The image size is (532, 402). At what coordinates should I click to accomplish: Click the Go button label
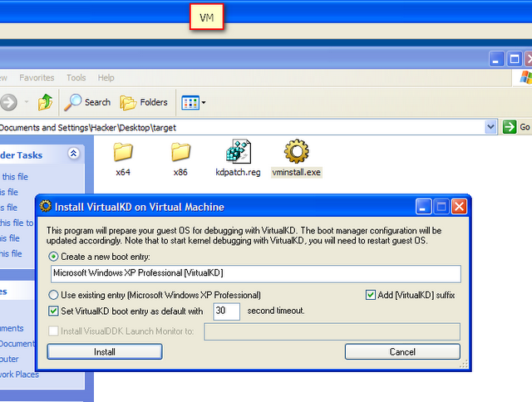coord(525,127)
